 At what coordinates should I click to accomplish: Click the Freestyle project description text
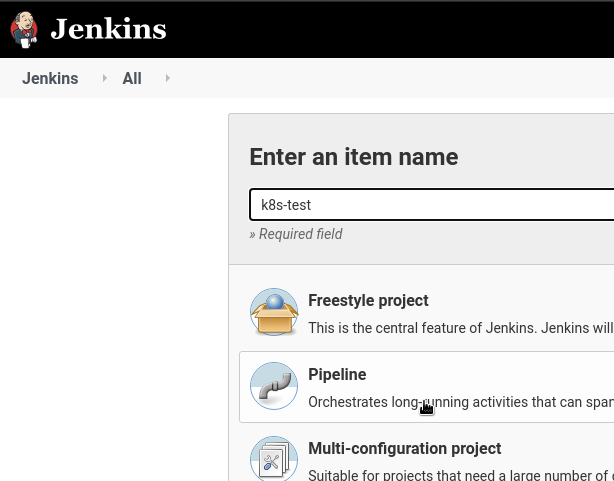[461, 328]
